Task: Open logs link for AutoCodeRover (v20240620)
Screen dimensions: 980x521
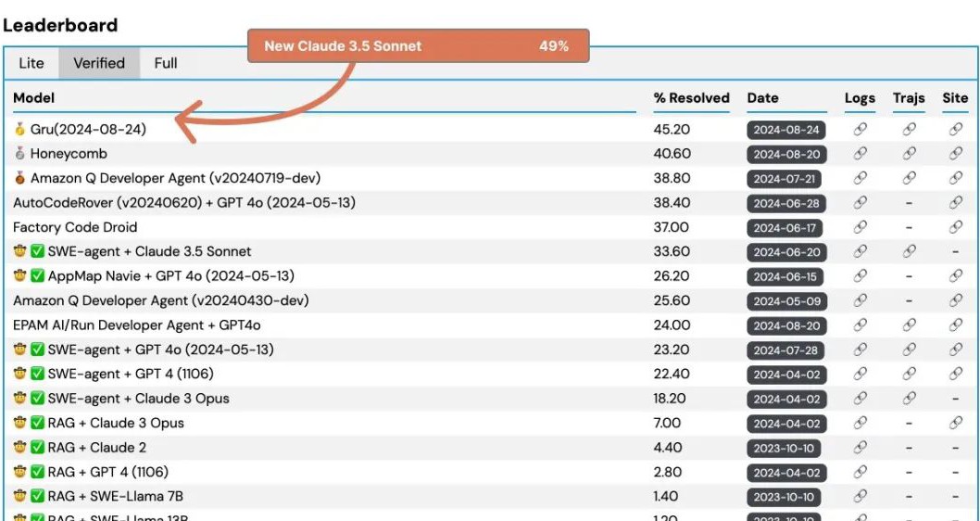Action: 861,203
